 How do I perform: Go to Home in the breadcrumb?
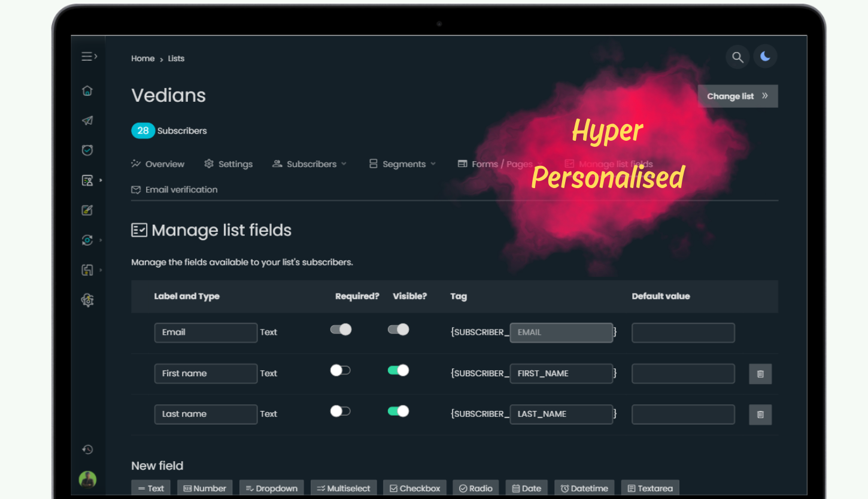click(142, 58)
